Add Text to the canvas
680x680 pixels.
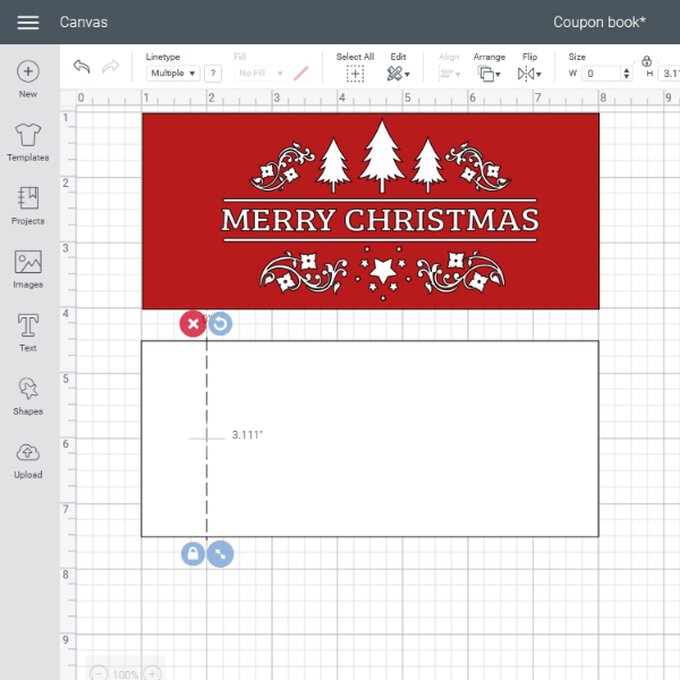point(28,332)
